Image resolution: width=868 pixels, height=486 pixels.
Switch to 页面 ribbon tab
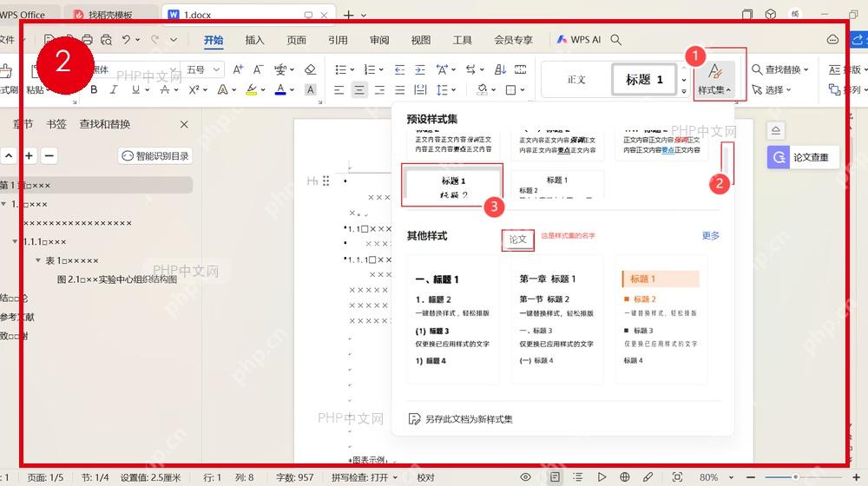click(296, 40)
